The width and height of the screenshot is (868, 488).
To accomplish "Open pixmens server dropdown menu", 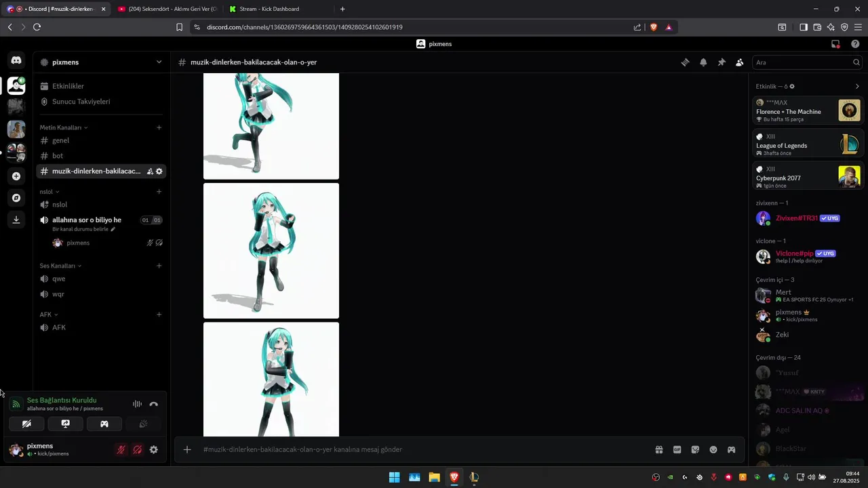I will click(x=101, y=62).
